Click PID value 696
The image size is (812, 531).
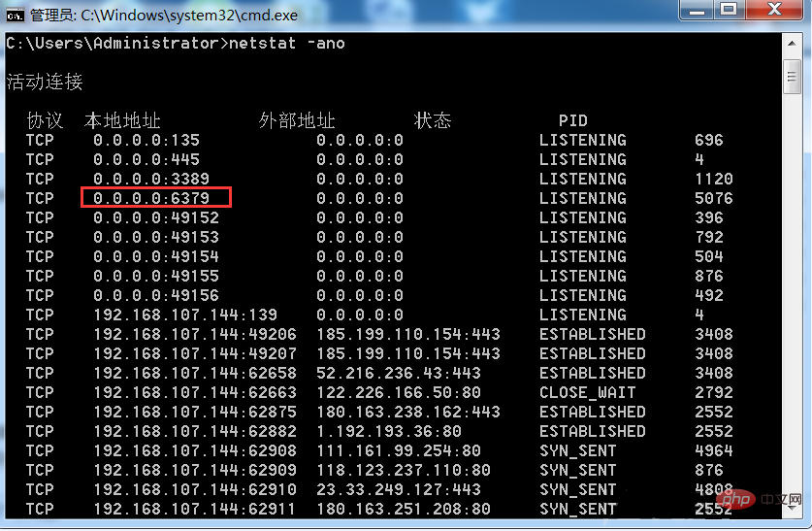(709, 140)
